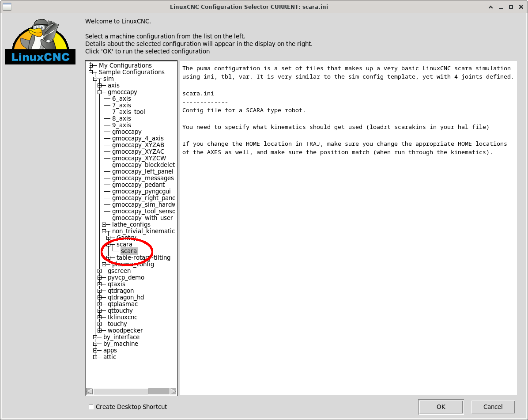528x420 pixels.
Task: Expand the axis tree node
Action: pyautogui.click(x=99, y=86)
